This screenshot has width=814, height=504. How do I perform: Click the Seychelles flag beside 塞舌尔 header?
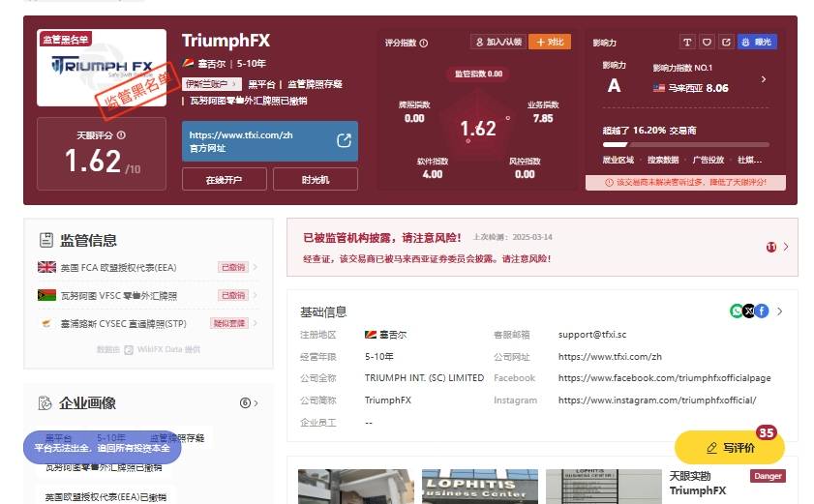click(x=188, y=63)
